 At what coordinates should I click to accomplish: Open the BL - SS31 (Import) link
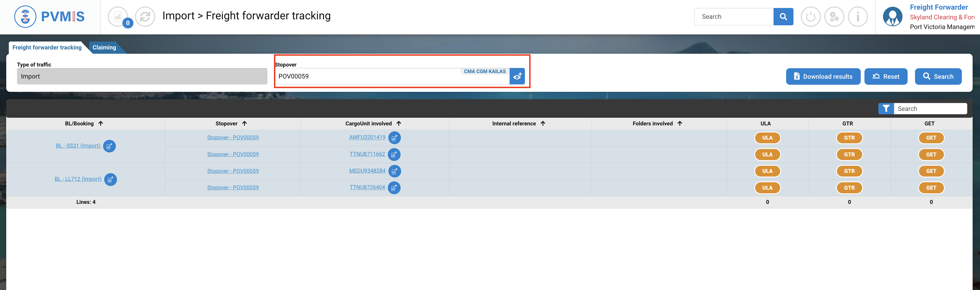coord(78,146)
